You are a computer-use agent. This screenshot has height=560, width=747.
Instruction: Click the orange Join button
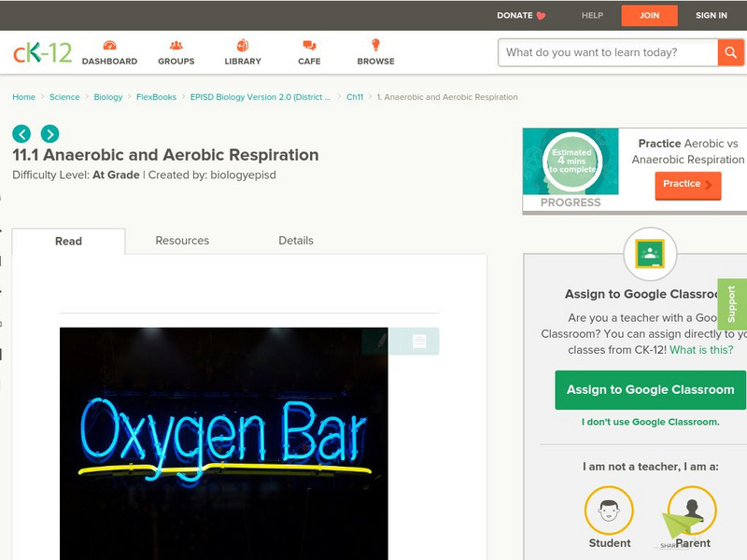click(649, 16)
